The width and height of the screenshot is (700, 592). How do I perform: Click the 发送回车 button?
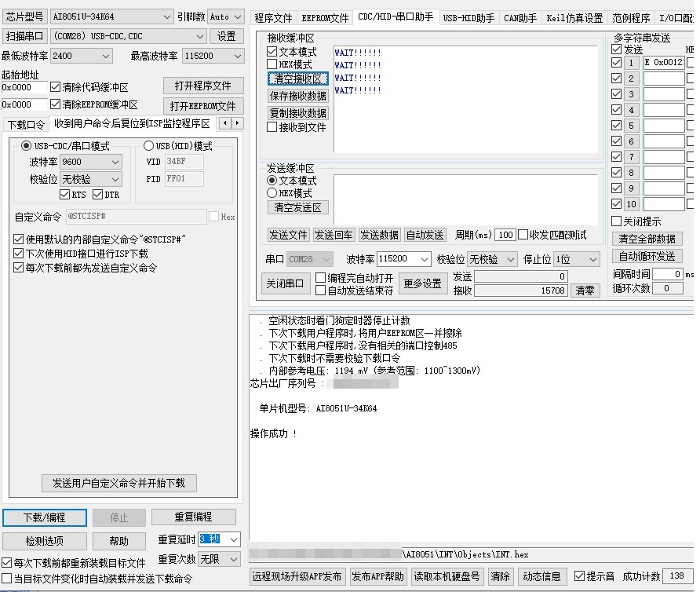pos(334,235)
